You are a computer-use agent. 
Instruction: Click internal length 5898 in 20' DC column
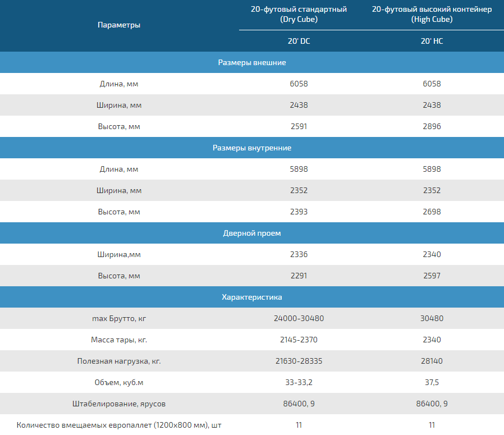click(299, 169)
